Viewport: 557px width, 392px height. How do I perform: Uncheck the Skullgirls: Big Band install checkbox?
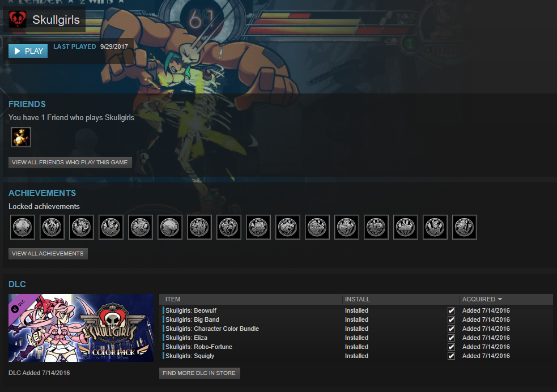(x=451, y=320)
